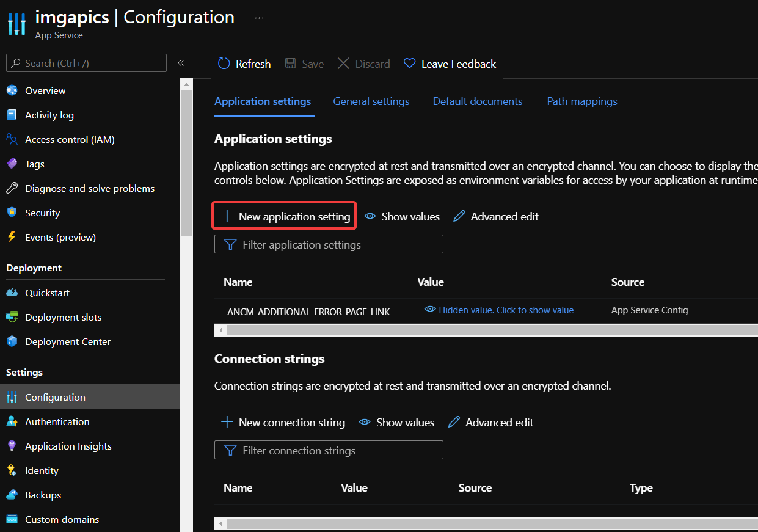Open Leave Feedback heart icon

(410, 64)
